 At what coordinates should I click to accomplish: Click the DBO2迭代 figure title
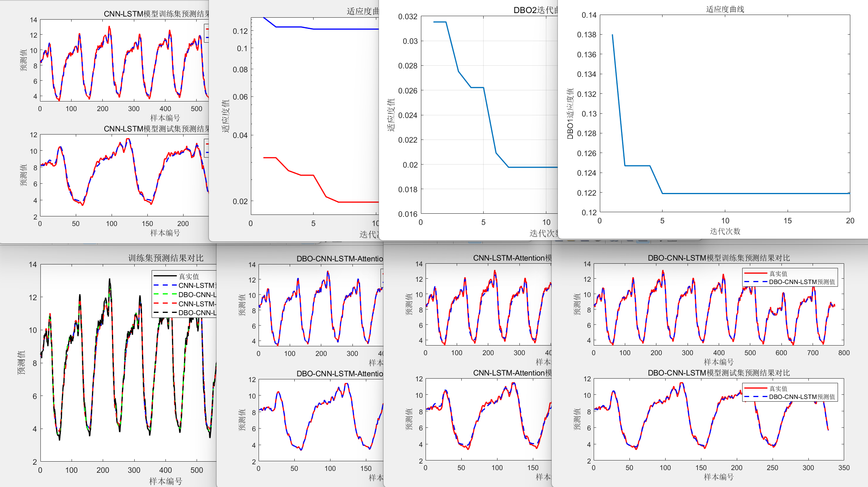(x=535, y=10)
